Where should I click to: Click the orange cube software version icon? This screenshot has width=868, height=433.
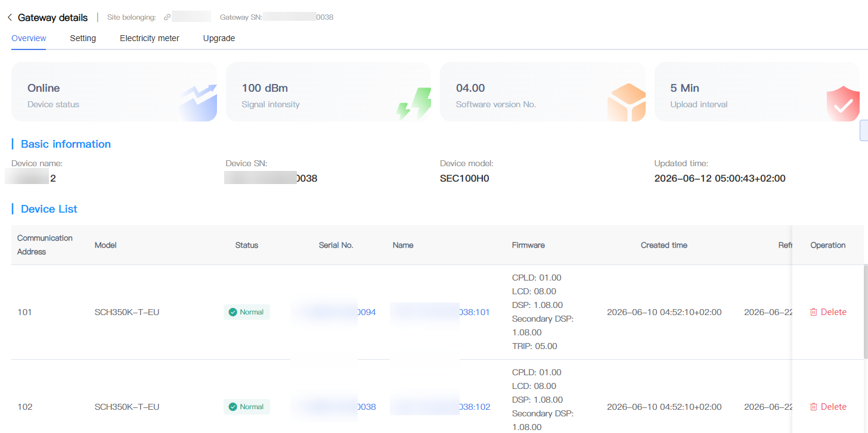click(x=627, y=102)
